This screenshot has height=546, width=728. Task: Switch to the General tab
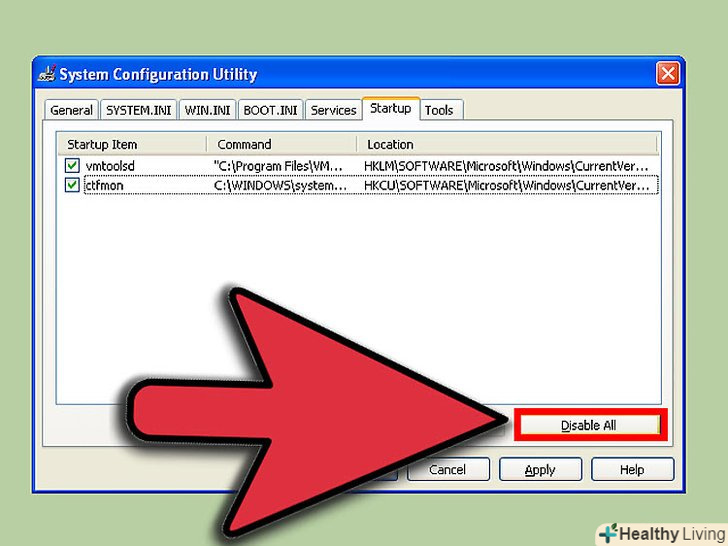pos(72,110)
